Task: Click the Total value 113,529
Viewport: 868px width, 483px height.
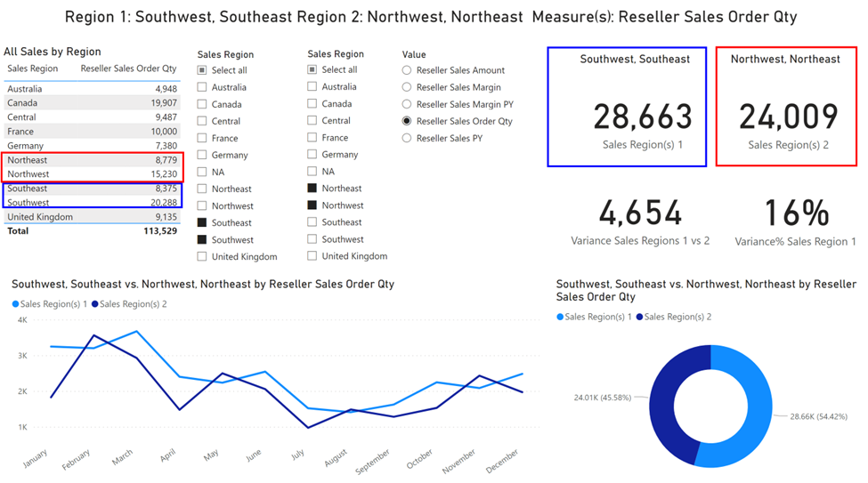Action: point(160,231)
